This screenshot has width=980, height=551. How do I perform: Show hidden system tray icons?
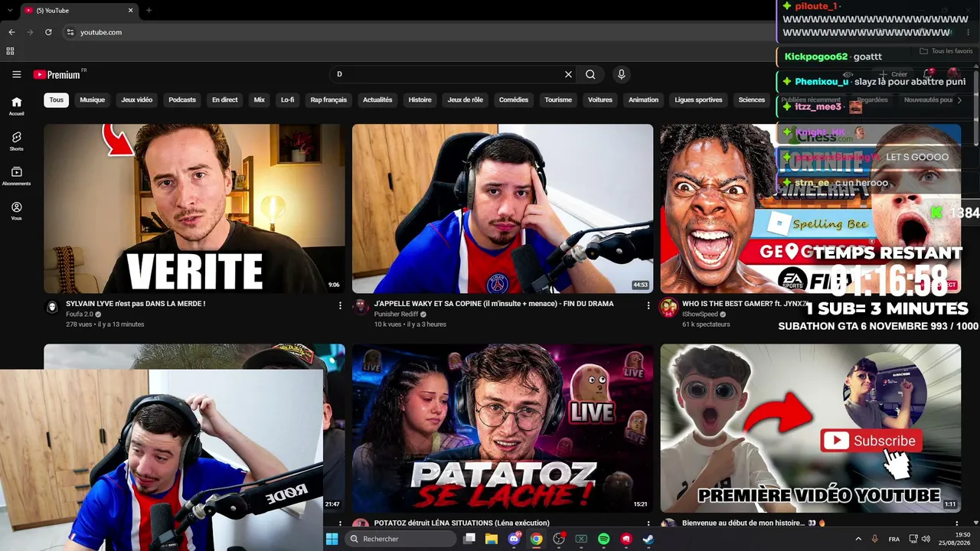[857, 539]
